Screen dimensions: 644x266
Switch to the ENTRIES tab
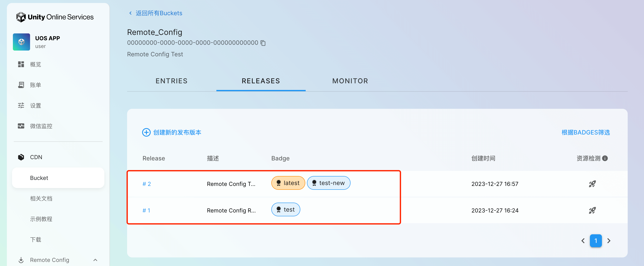click(x=172, y=81)
